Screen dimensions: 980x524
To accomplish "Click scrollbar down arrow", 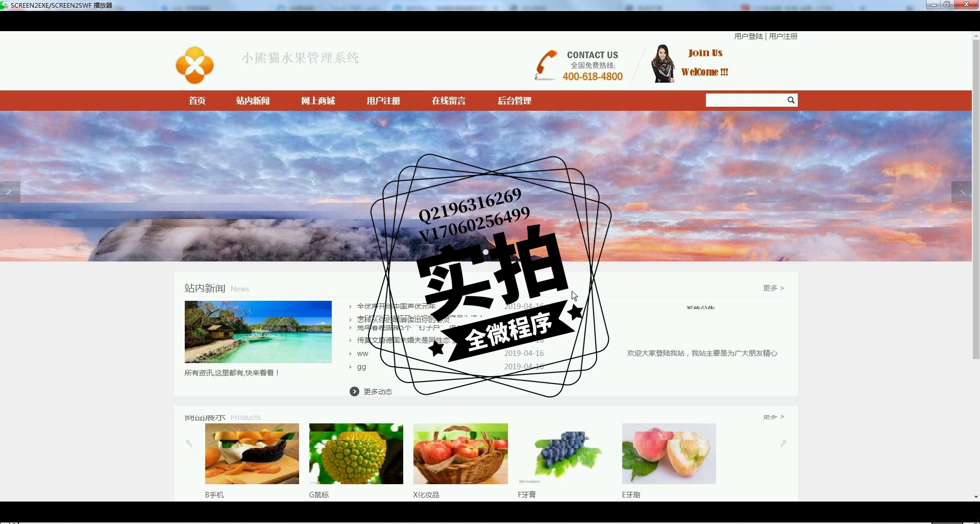I will point(976,497).
